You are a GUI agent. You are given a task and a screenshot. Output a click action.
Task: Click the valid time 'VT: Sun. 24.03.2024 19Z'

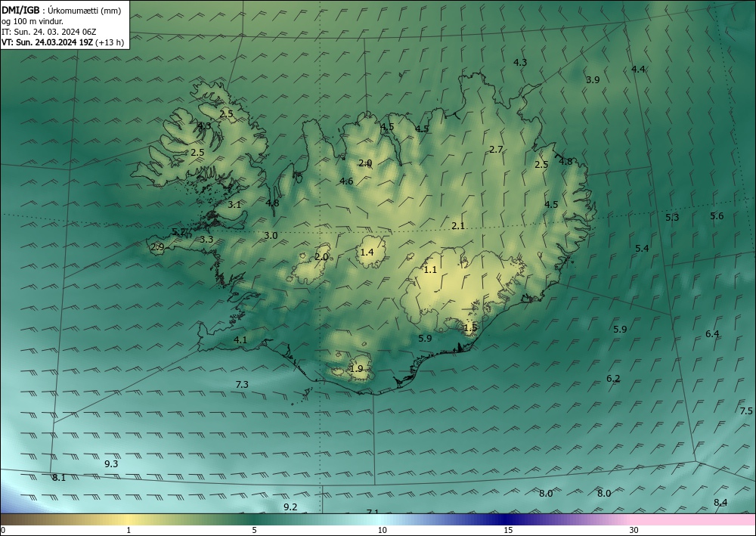tap(48, 42)
